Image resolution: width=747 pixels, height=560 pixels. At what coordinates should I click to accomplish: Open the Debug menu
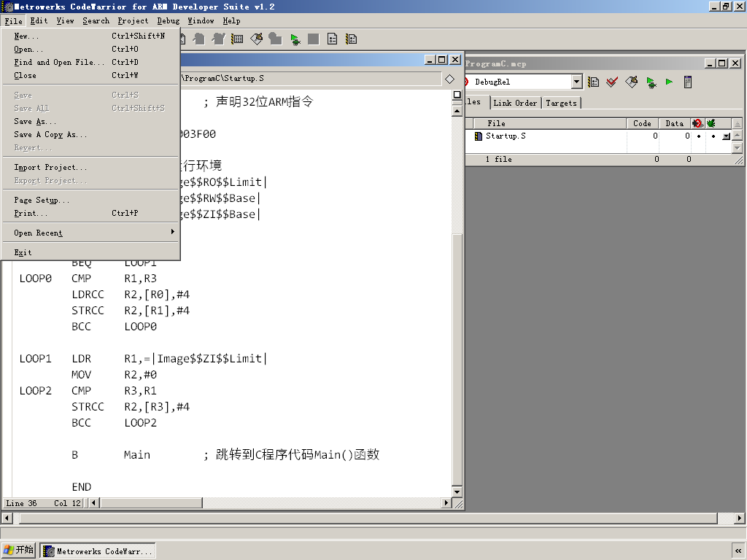point(169,21)
